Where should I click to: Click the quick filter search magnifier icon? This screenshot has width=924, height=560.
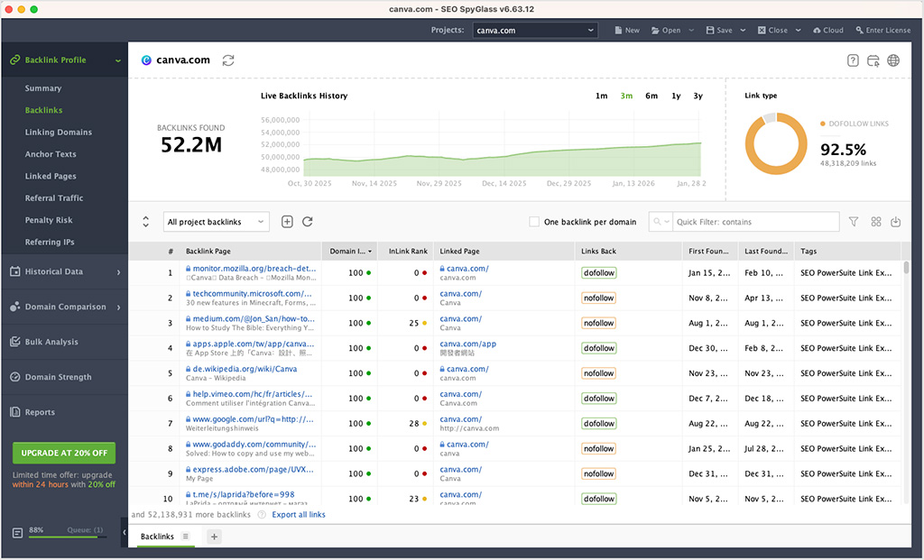(657, 222)
